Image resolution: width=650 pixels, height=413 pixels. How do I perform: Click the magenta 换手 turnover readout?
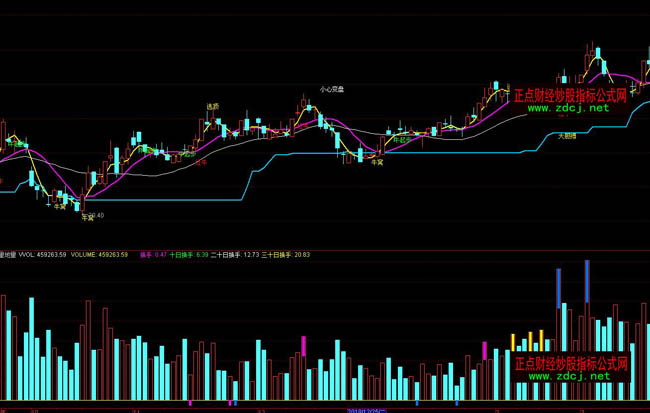[153, 254]
